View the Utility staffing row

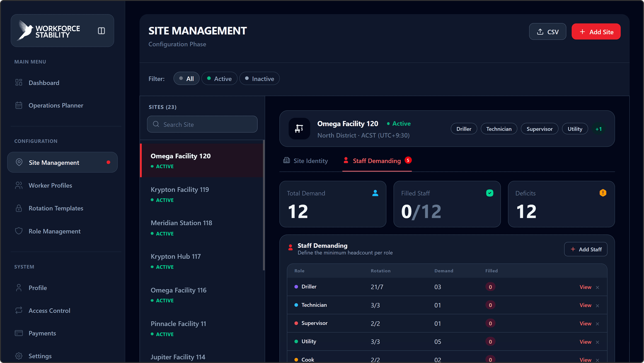(x=586, y=342)
